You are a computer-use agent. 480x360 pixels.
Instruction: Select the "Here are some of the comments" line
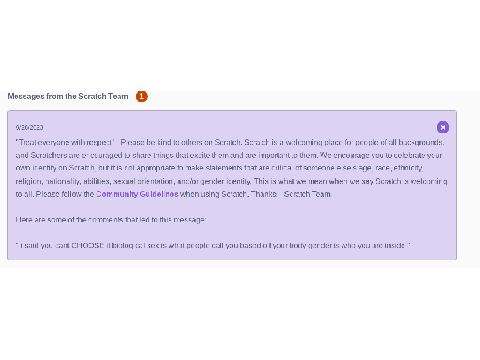pos(111,220)
